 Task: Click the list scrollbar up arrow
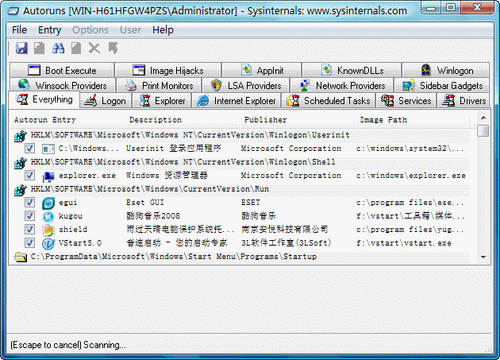pos(483,118)
